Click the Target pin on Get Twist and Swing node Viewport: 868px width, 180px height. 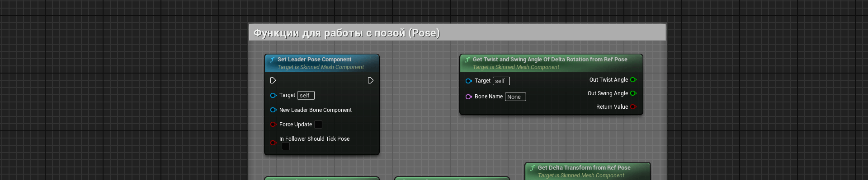469,81
